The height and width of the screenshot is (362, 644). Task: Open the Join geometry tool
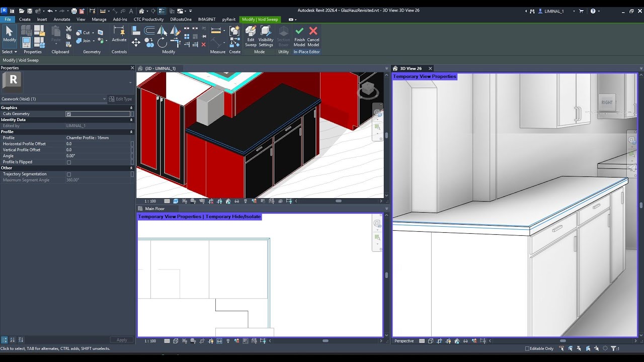pyautogui.click(x=84, y=41)
